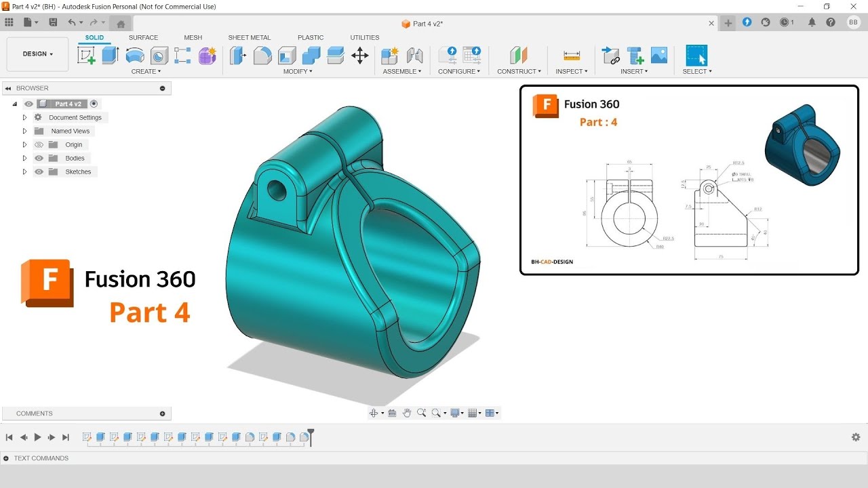Switch to the SHEET METAL tab

click(x=250, y=37)
